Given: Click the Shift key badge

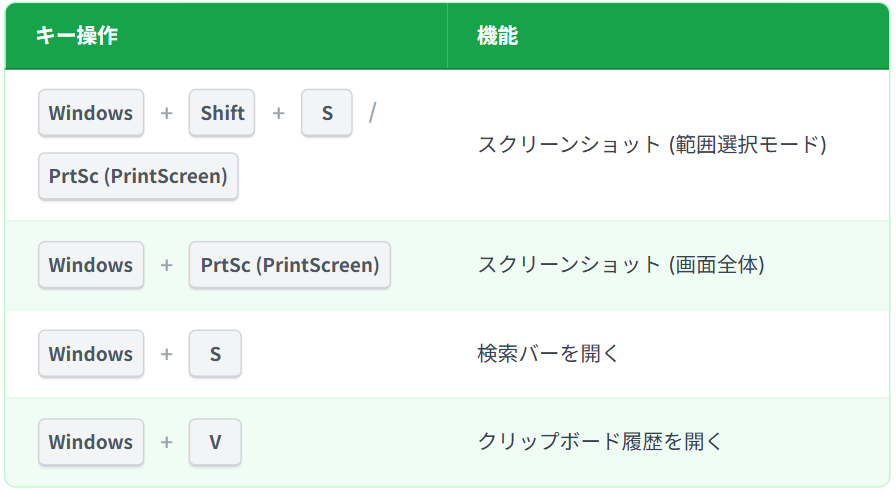Looking at the screenshot, I should click(222, 113).
